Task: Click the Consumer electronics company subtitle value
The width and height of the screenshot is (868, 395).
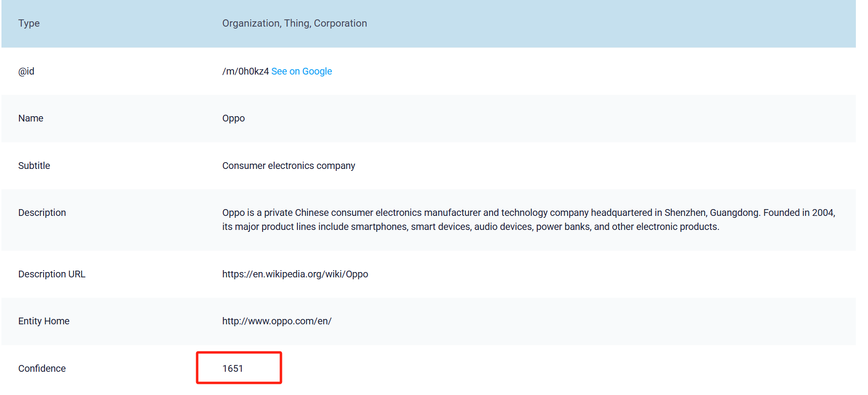Action: coord(288,166)
